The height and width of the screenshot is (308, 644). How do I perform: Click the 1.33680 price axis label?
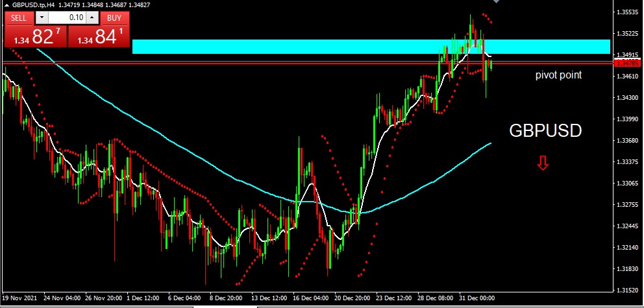click(x=627, y=140)
